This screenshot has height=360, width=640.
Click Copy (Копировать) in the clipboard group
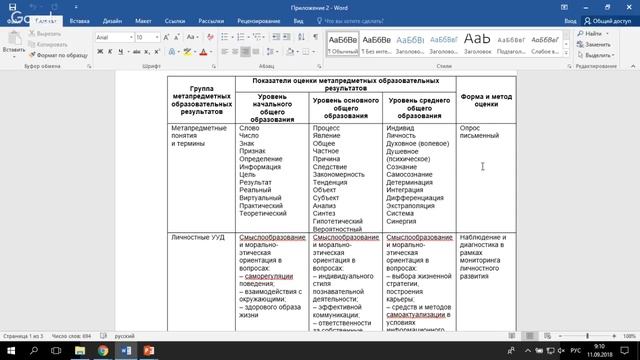pyautogui.click(x=48, y=44)
